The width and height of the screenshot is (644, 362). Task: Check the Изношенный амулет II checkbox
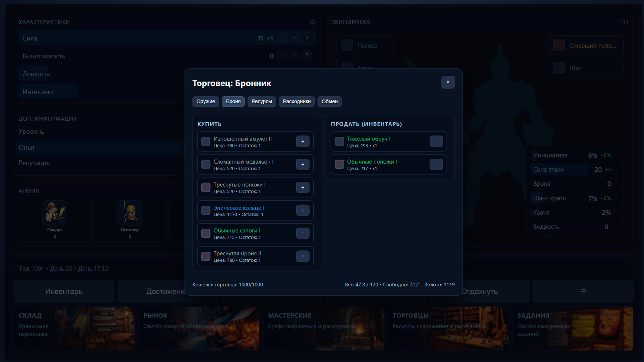coord(206,141)
